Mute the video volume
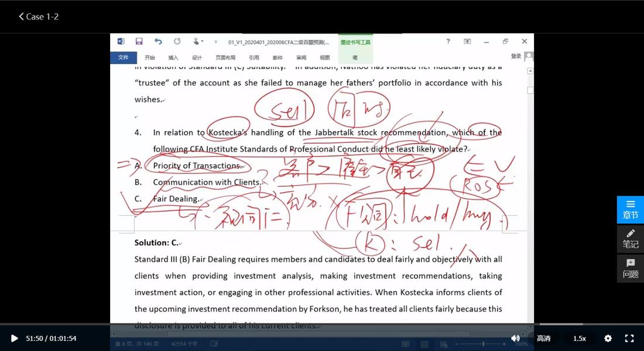Viewport: 644px width, 351px height. tap(515, 338)
